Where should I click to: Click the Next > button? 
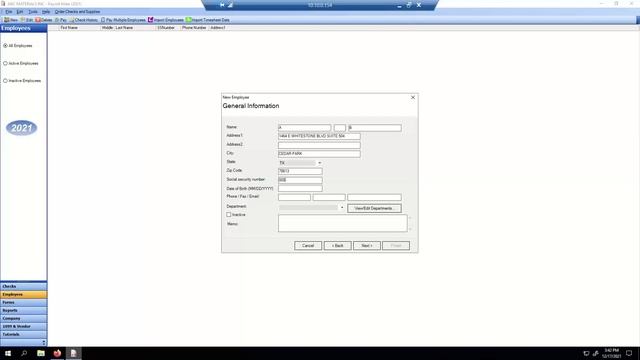[367, 246]
